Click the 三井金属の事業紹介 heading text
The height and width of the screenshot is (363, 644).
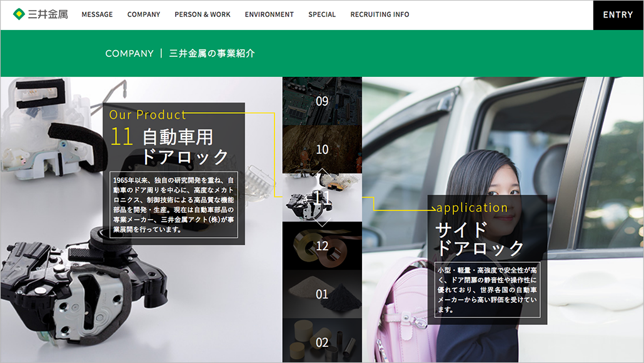tap(212, 53)
